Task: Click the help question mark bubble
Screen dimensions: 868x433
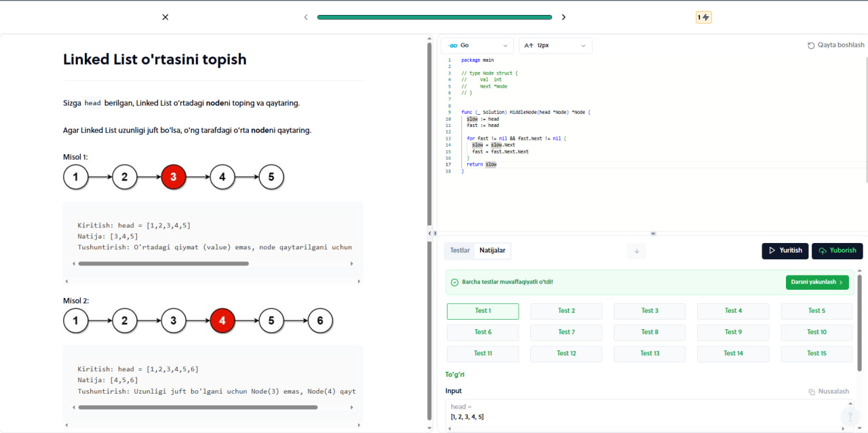Action: click(850, 417)
